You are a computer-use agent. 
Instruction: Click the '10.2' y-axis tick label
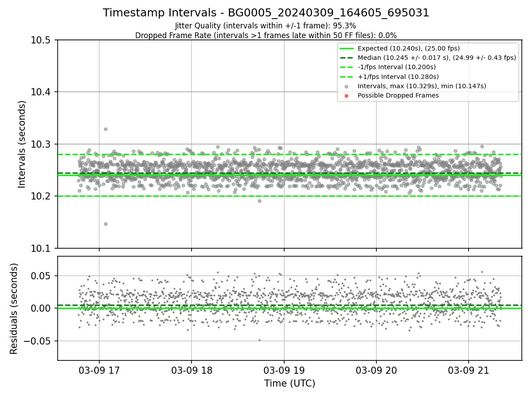click(41, 196)
